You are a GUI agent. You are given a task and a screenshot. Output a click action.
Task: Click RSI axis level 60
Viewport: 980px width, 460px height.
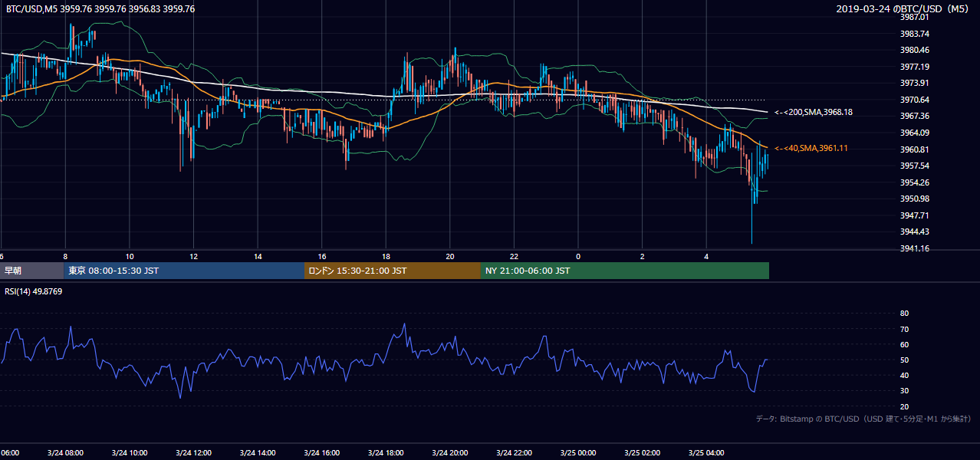pyautogui.click(x=904, y=344)
